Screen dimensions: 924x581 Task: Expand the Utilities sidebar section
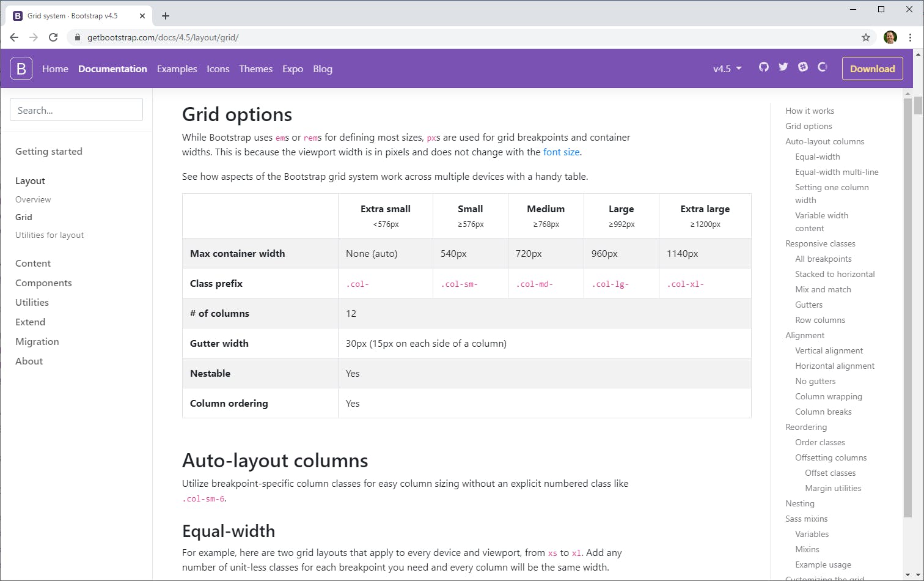click(32, 302)
